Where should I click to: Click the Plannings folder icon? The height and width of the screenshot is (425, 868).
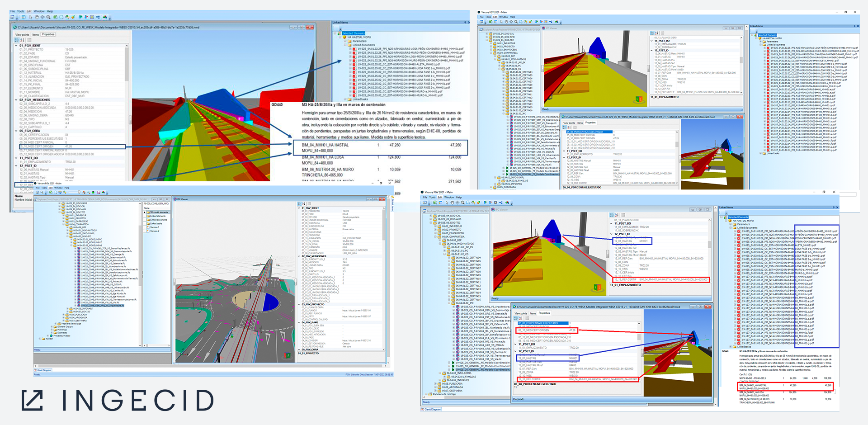(55, 330)
